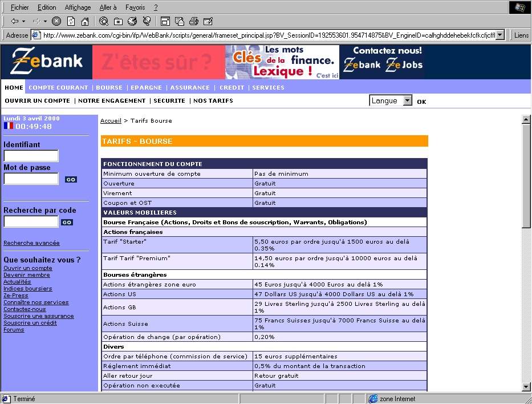This screenshot has height=404, width=532.
Task: Open the Connaître nos services link
Action: 36,302
